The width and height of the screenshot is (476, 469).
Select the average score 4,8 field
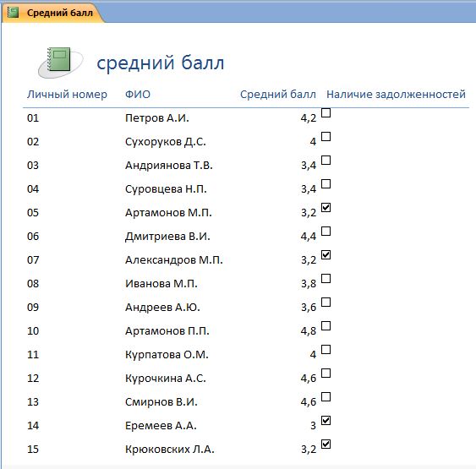(x=308, y=330)
